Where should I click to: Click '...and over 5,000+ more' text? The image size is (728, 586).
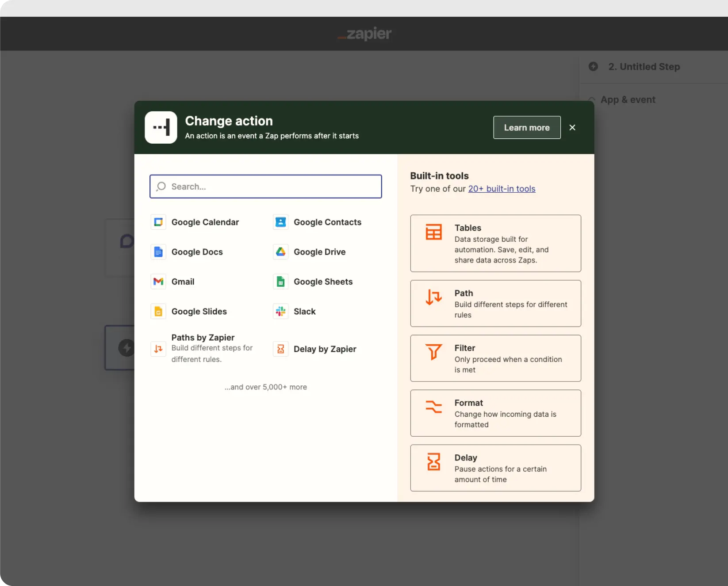(x=265, y=387)
